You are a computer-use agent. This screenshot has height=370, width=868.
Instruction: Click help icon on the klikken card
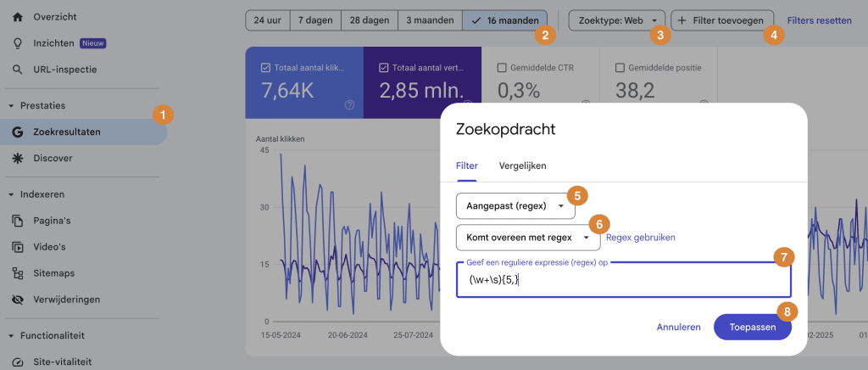tap(349, 104)
